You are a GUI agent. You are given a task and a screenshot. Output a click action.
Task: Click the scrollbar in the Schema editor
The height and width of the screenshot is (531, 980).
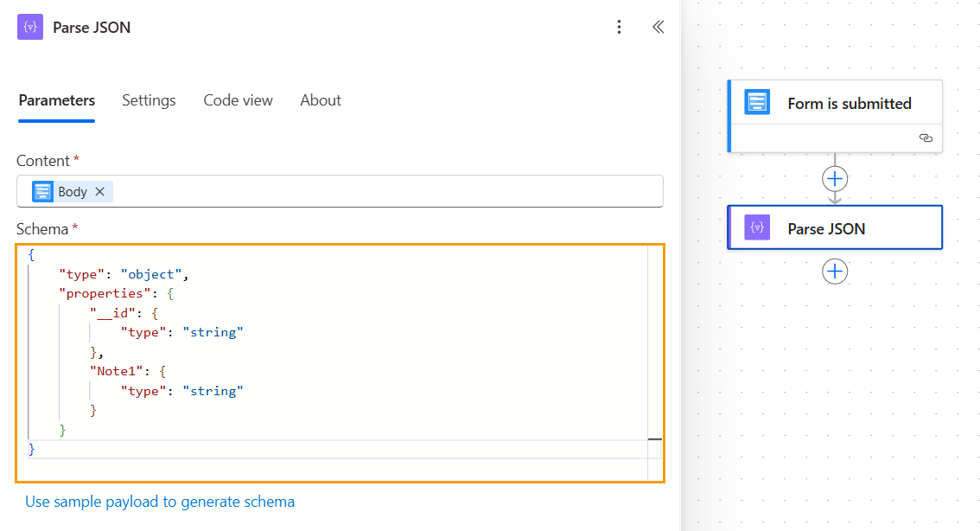coord(654,440)
